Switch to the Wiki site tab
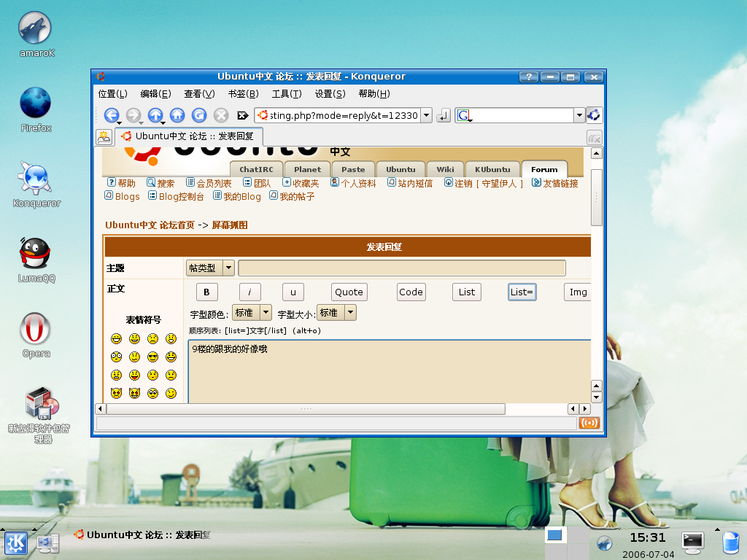The width and height of the screenshot is (747, 560). tap(445, 169)
